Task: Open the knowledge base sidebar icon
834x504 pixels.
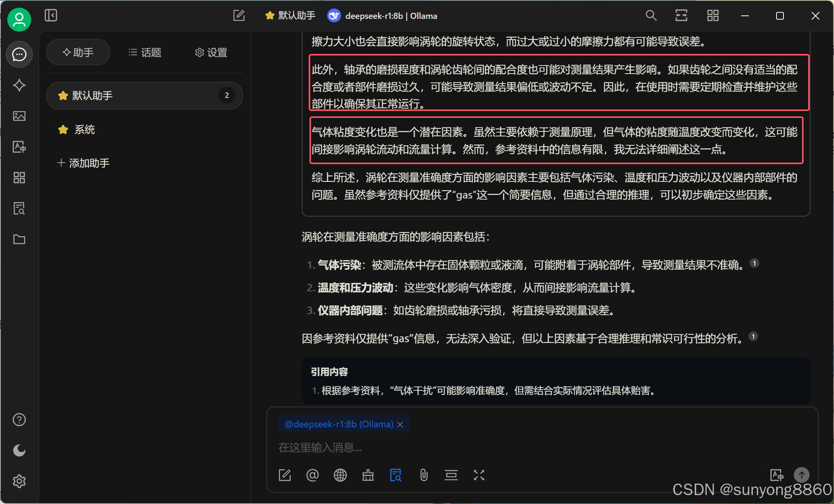Action: pyautogui.click(x=19, y=208)
